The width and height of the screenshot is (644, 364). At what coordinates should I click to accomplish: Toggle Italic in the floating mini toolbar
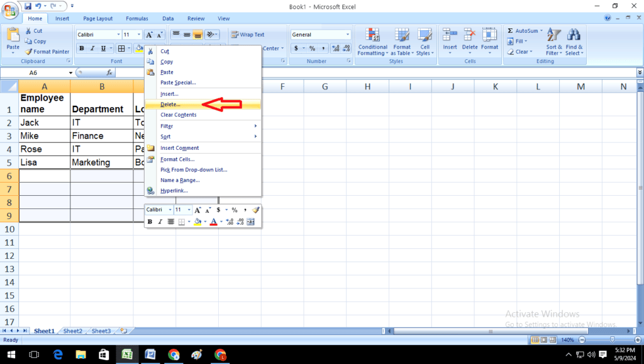click(x=160, y=222)
